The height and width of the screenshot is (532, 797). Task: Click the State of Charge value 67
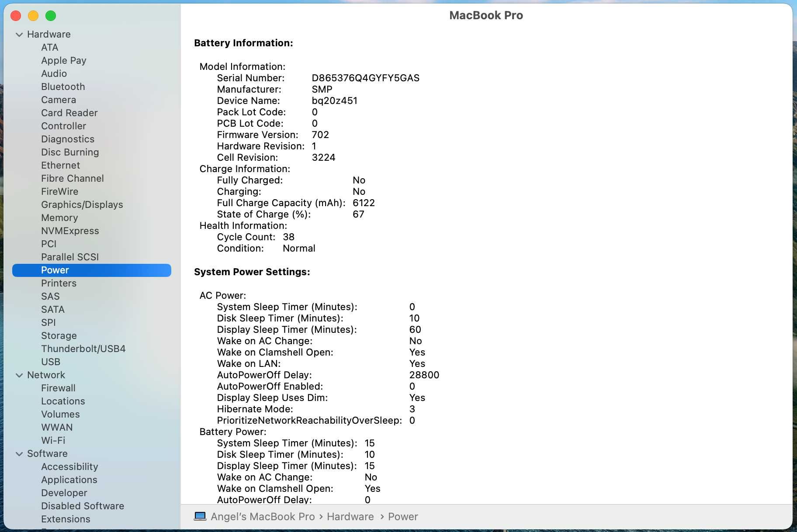coord(358,214)
